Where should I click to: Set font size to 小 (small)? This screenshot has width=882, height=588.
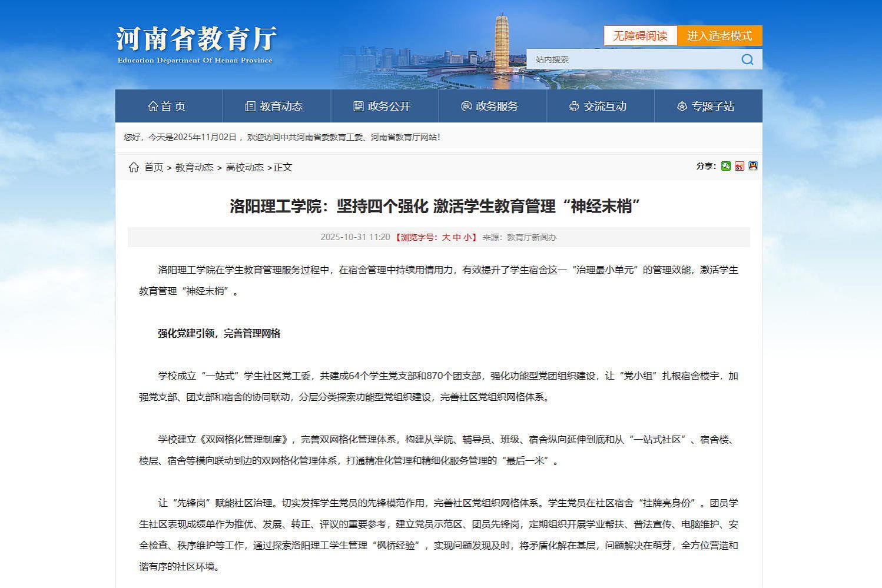click(x=467, y=237)
